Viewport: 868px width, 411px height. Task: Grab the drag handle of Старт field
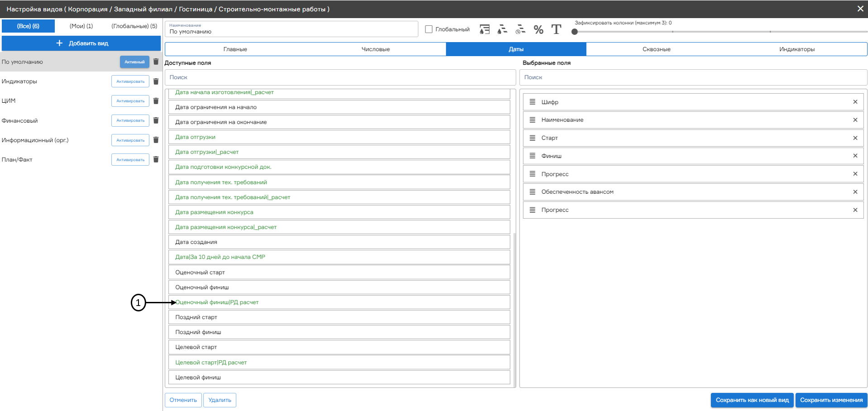click(x=532, y=138)
